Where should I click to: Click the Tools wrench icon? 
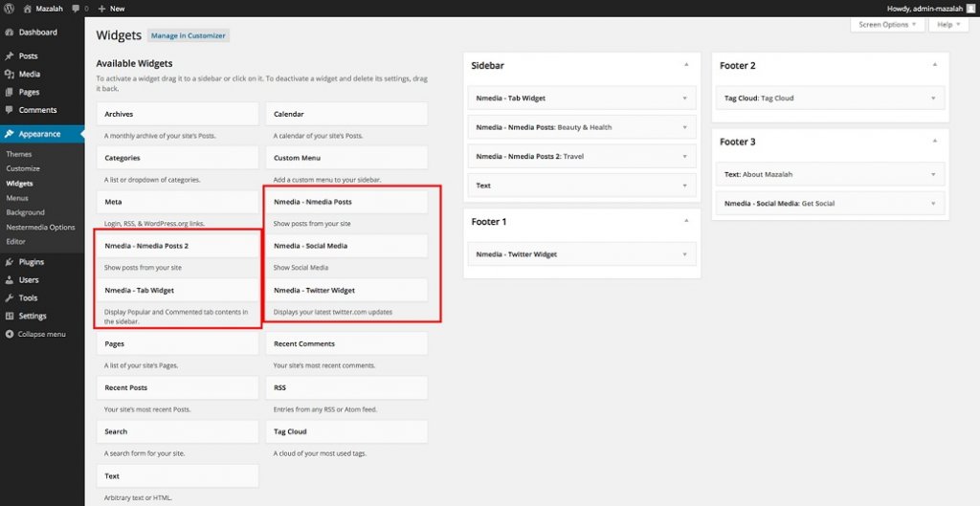coord(10,298)
